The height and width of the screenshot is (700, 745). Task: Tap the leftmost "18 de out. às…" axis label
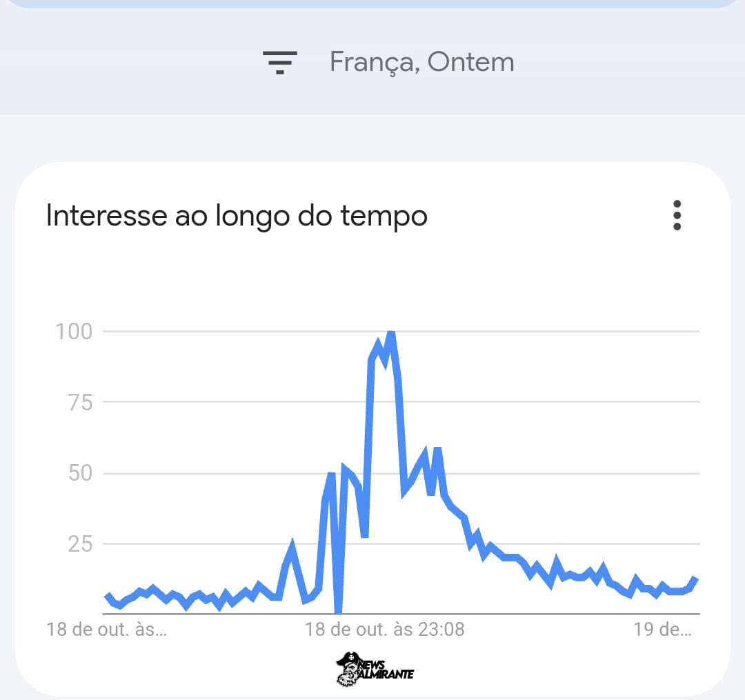[x=106, y=630]
